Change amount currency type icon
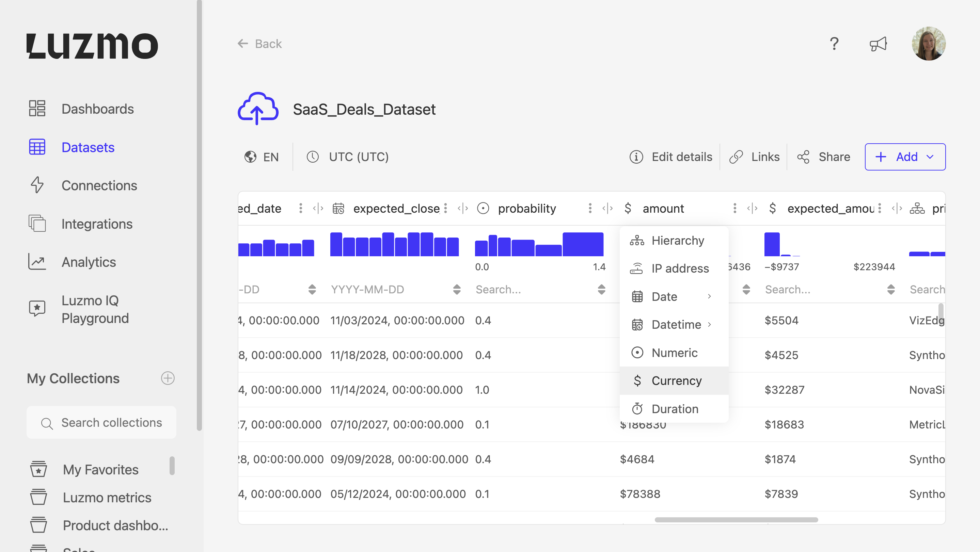 coord(628,208)
